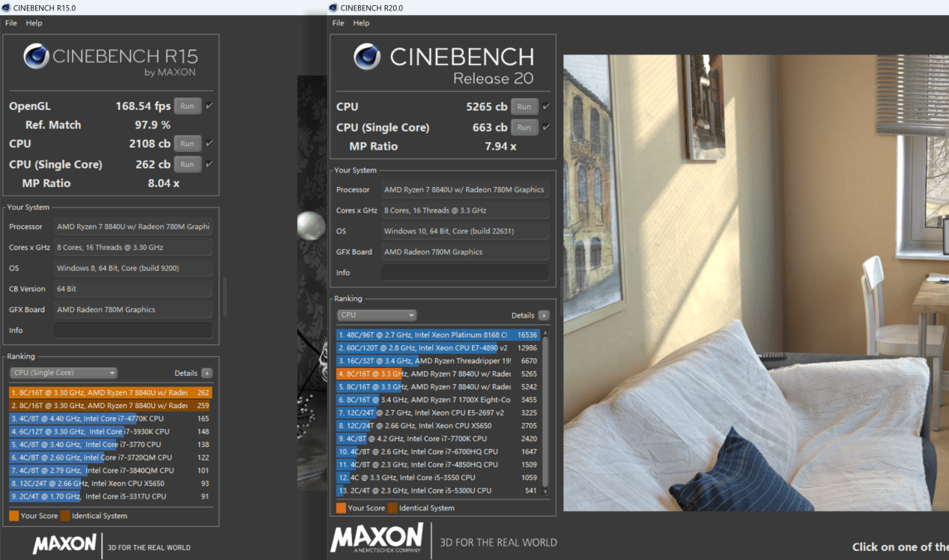Select the Intel Core i7-3930K ranking row
This screenshot has height=560, width=949.
coord(111,431)
